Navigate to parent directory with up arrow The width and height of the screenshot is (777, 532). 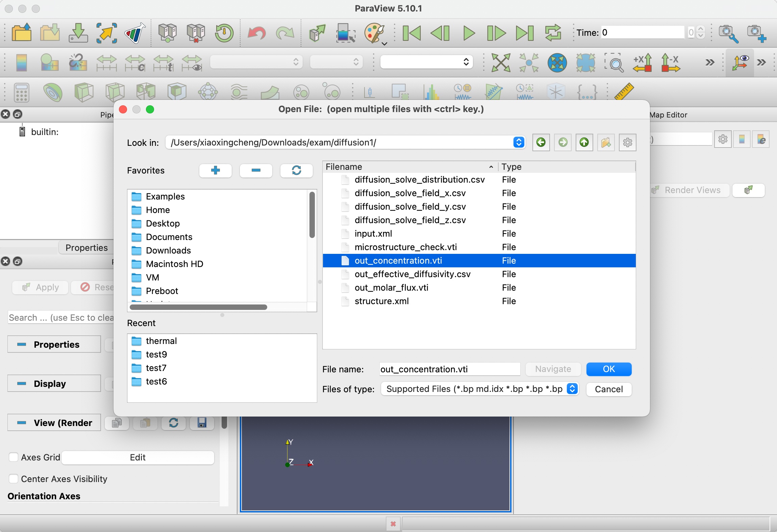coord(584,142)
